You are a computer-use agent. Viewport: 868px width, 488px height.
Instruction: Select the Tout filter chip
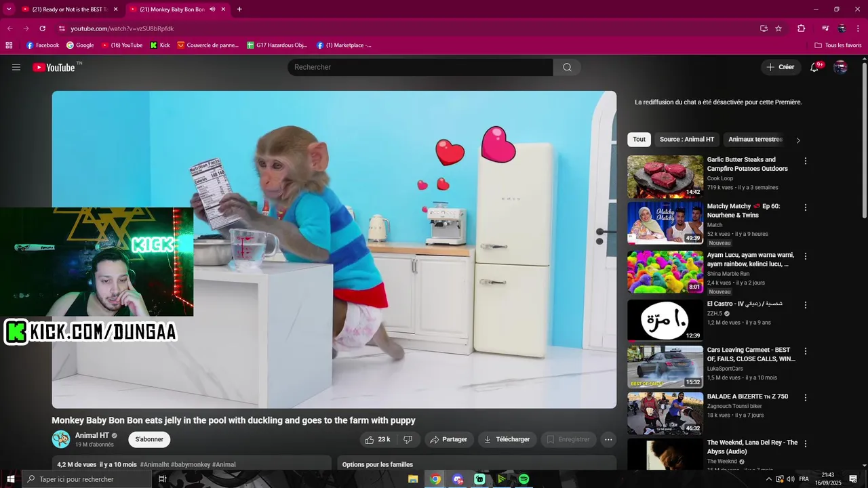tap(639, 140)
